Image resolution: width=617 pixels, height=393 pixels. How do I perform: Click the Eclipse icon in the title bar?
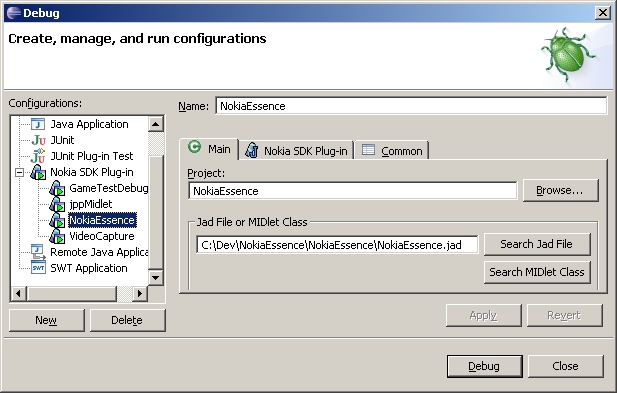point(14,13)
